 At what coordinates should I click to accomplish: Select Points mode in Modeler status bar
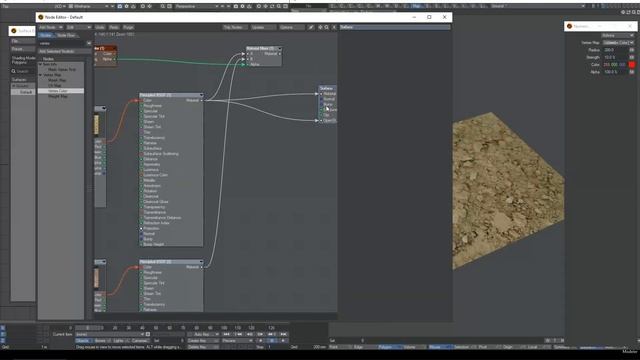340,347
